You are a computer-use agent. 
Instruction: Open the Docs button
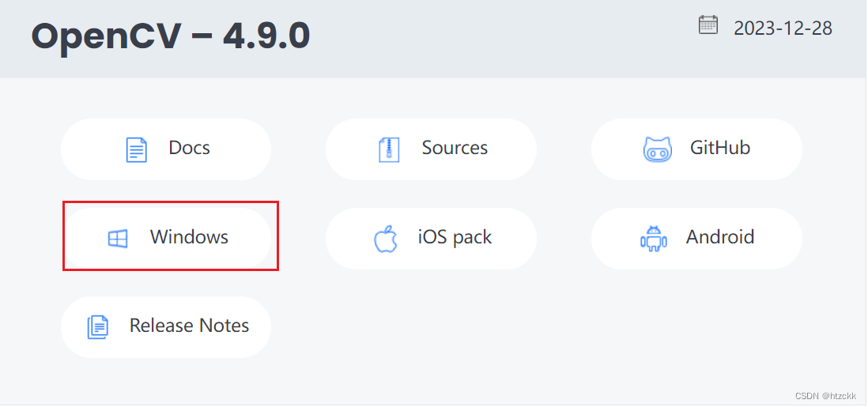tap(166, 149)
